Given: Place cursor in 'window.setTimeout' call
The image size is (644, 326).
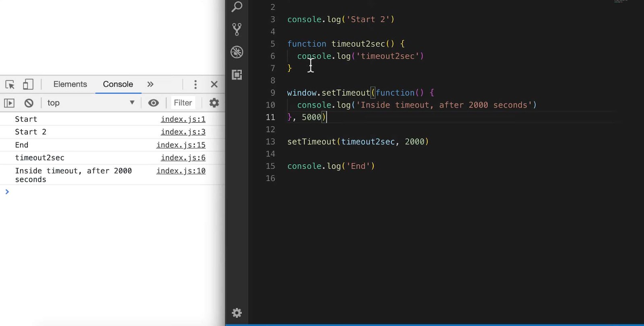Looking at the screenshot, I should click(x=328, y=93).
